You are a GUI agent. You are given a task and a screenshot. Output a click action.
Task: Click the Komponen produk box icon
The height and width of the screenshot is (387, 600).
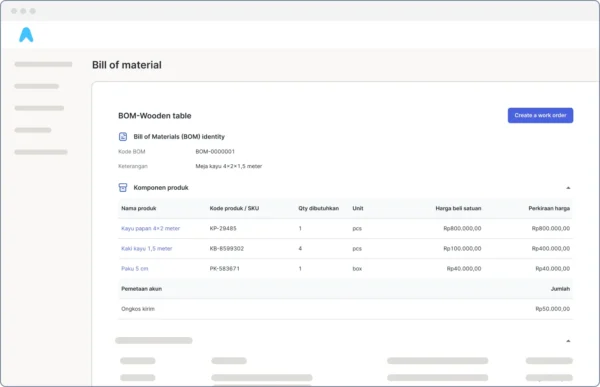point(123,188)
